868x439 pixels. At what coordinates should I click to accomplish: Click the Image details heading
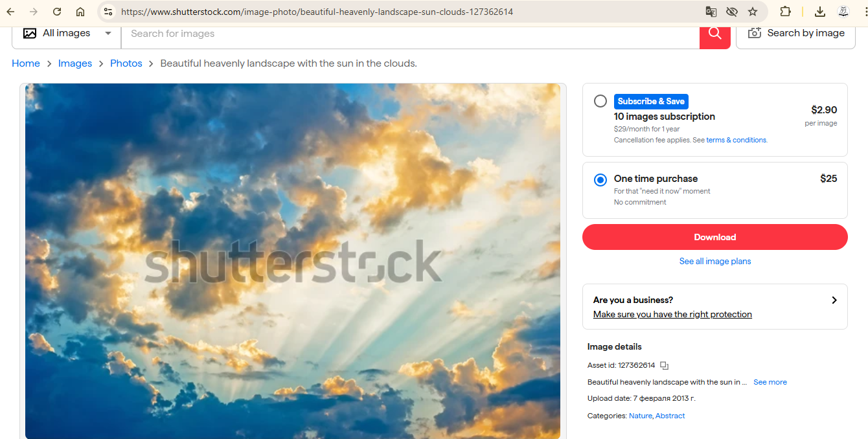615,347
